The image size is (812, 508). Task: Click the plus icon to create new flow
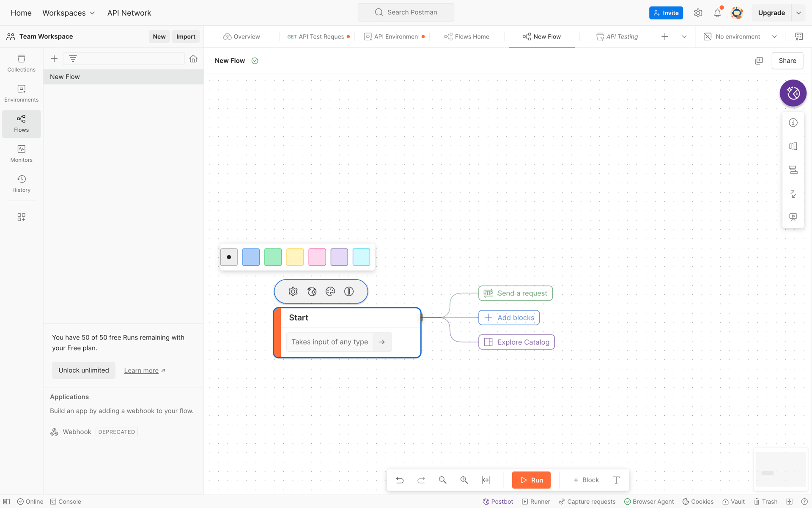pos(54,59)
